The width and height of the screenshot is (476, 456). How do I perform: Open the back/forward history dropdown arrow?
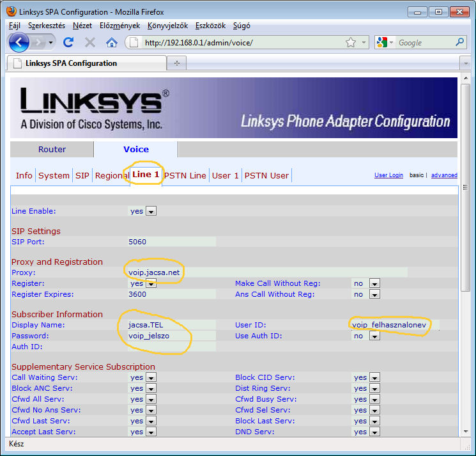click(x=50, y=43)
